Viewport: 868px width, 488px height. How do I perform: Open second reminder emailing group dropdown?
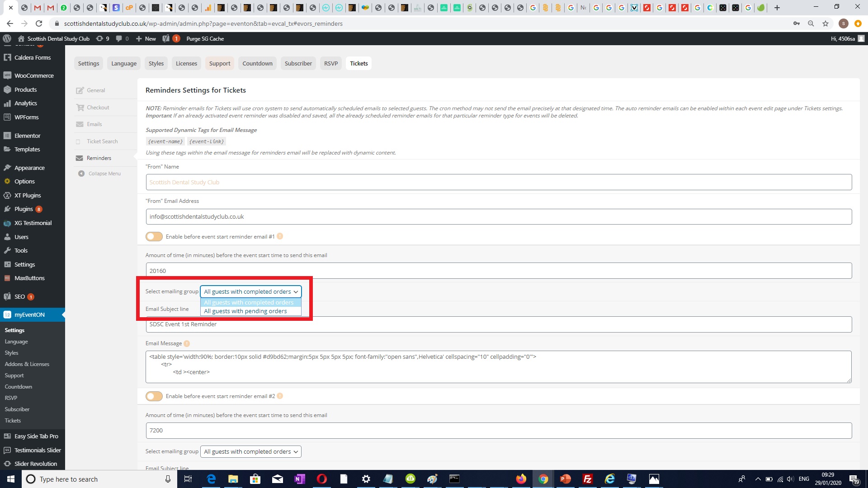tap(250, 451)
